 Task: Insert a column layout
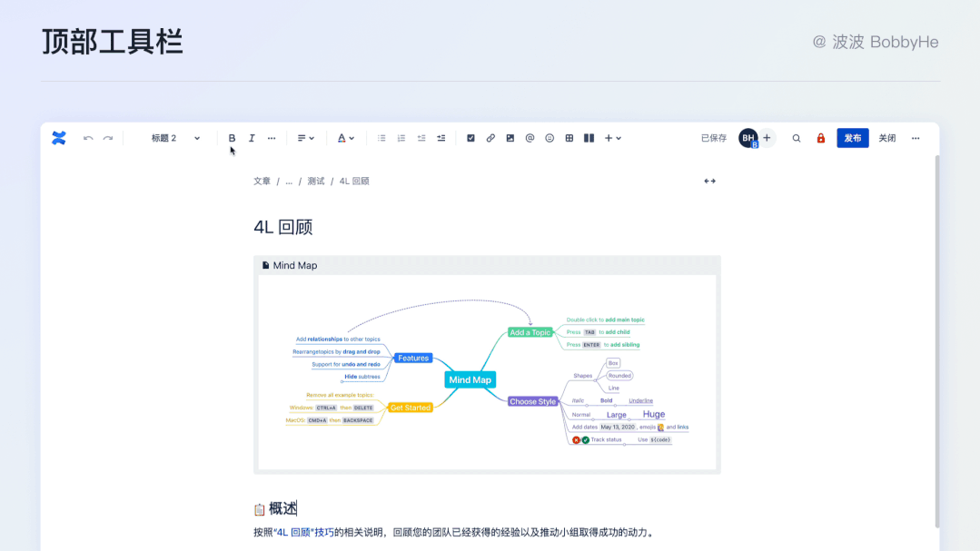tap(589, 138)
